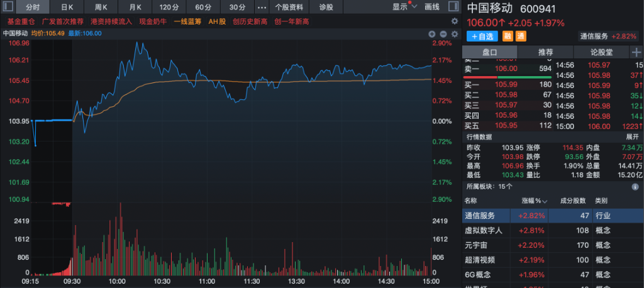
Task: Click the 15:00 trade with 1223 volume
Action: 599,126
